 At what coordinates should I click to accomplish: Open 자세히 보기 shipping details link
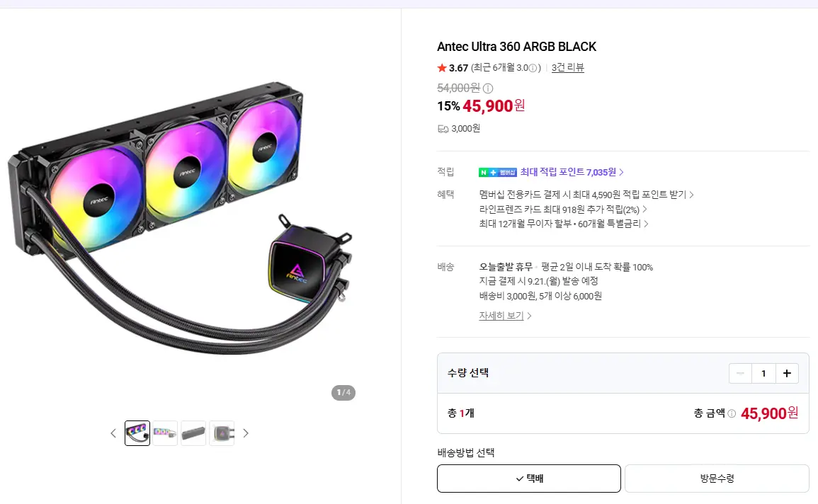(x=505, y=315)
